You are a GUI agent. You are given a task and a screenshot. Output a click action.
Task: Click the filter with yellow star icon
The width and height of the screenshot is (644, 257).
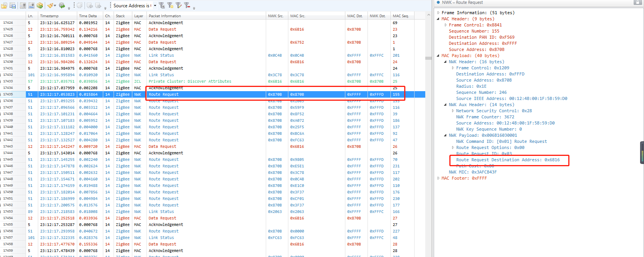pyautogui.click(x=170, y=5)
